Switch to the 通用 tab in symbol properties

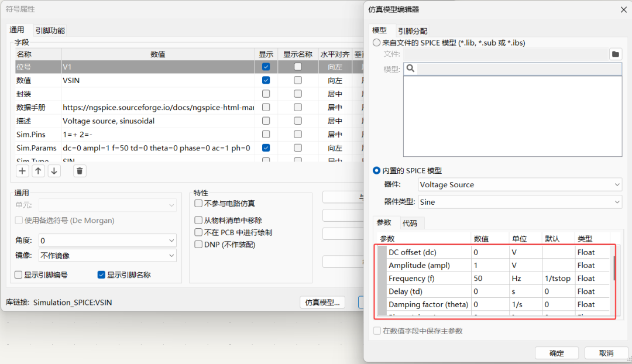[17, 30]
